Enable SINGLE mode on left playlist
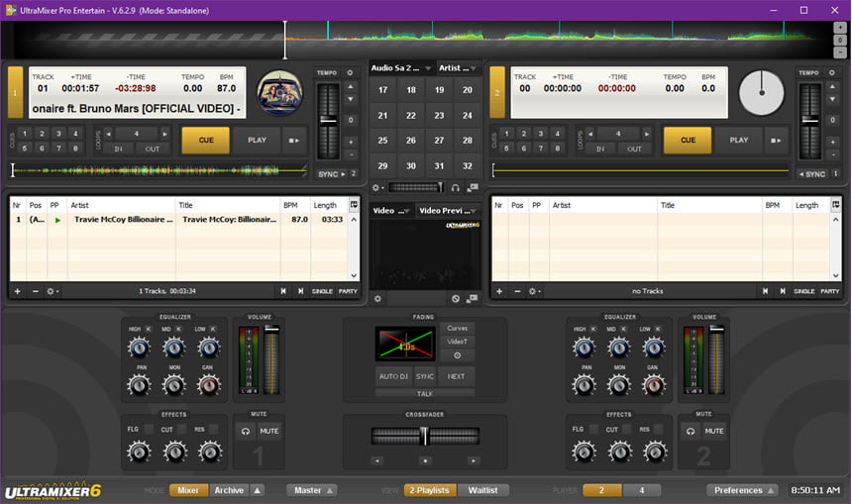852x504 pixels. [x=322, y=291]
